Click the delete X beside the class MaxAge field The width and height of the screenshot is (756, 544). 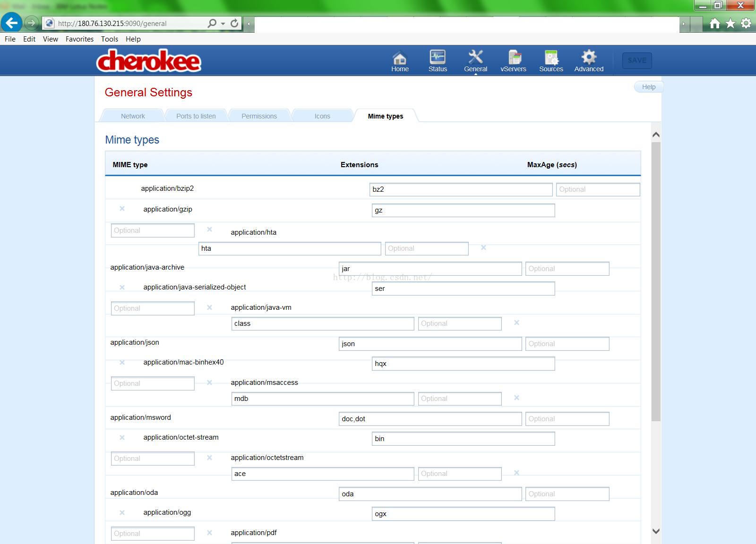(516, 323)
